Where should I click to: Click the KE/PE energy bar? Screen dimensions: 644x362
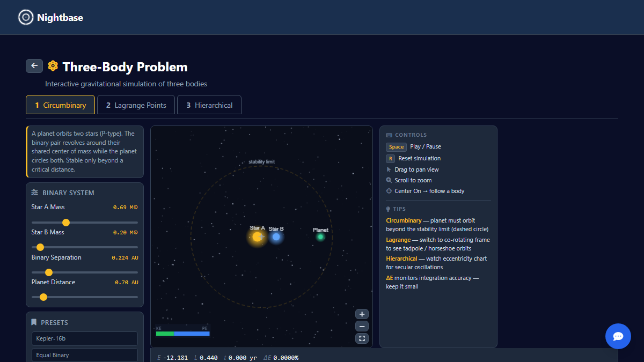coord(182,333)
